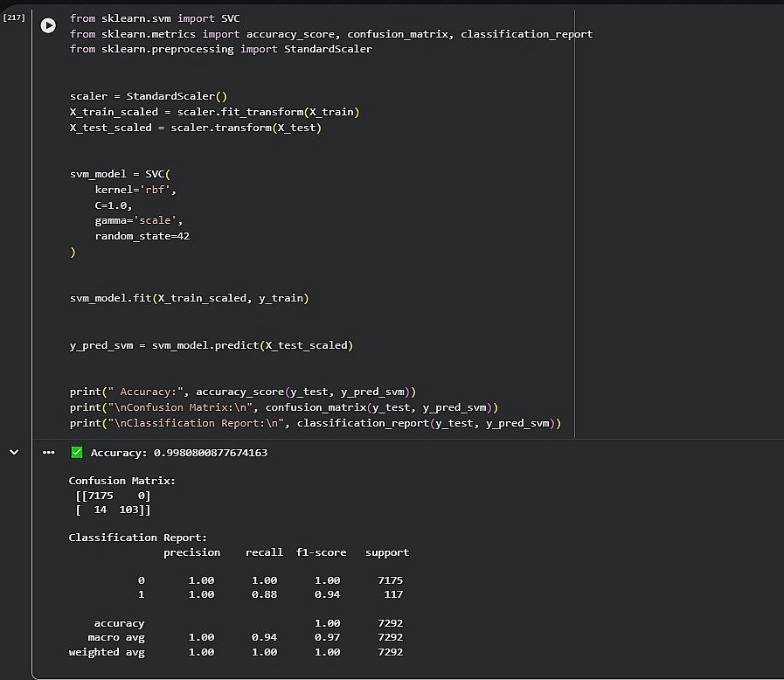Collapse the cell output with the chevron
This screenshot has width=784, height=680.
14,452
